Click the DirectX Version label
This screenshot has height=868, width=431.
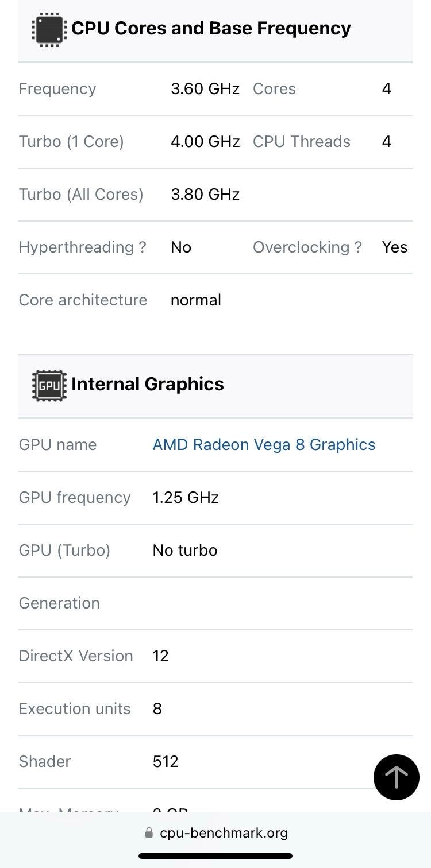[76, 656]
